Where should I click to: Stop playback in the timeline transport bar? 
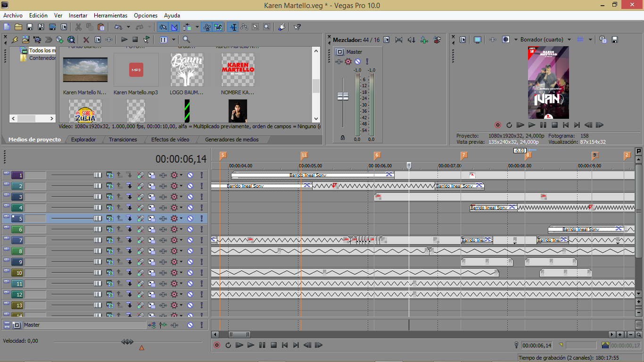coord(273,345)
